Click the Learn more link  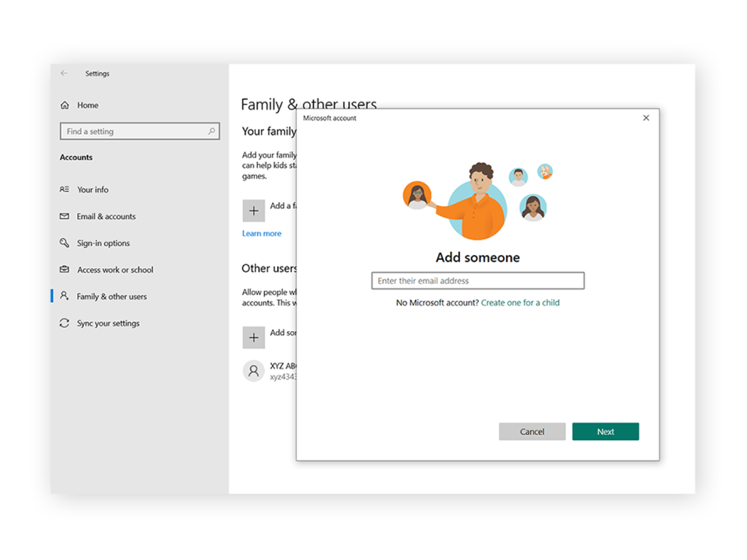pos(261,233)
